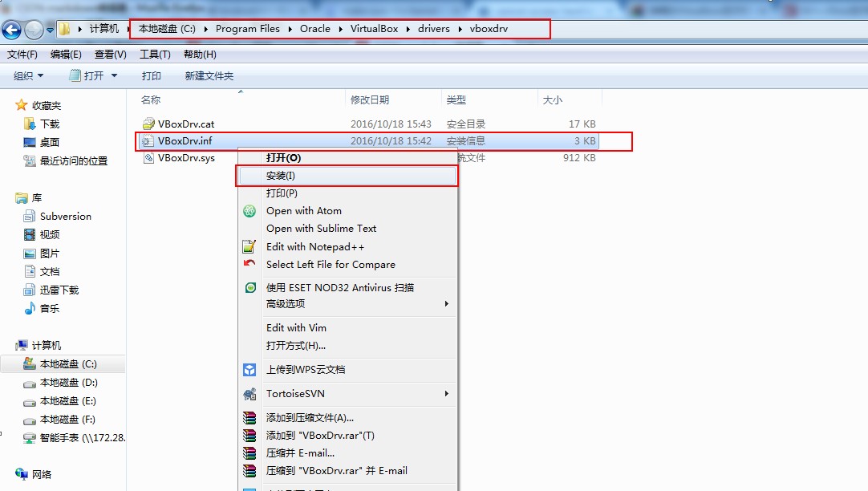Click the VBoxDrv.sys file name
This screenshot has width=868, height=491.
(x=187, y=158)
